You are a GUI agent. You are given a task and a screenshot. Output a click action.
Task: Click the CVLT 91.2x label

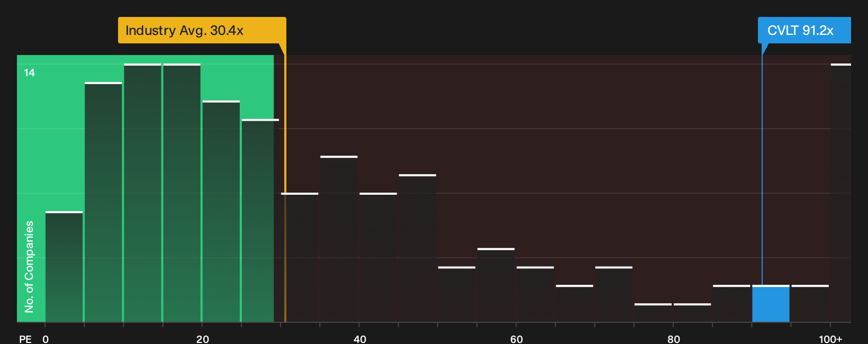coord(804,30)
